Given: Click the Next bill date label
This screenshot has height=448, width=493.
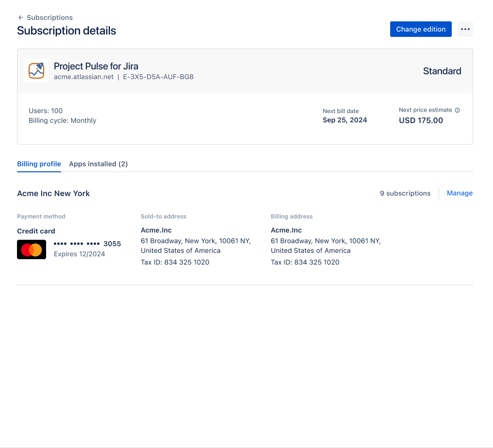Looking at the screenshot, I should click(341, 111).
